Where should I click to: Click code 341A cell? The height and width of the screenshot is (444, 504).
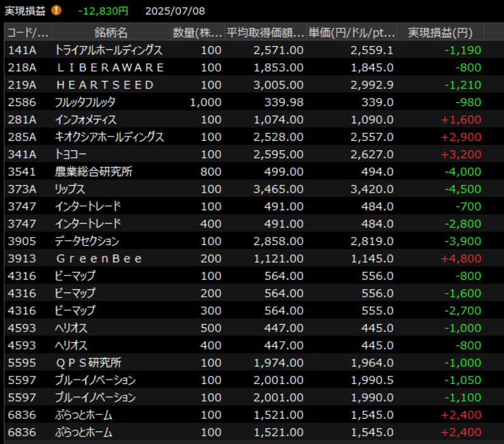pos(22,154)
